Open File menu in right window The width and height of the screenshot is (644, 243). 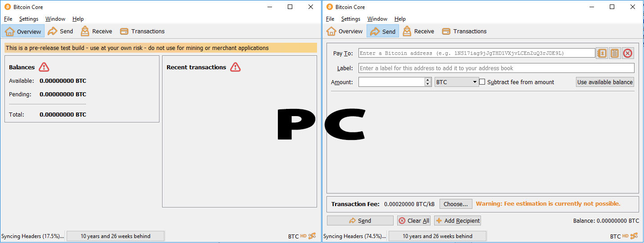tap(330, 19)
